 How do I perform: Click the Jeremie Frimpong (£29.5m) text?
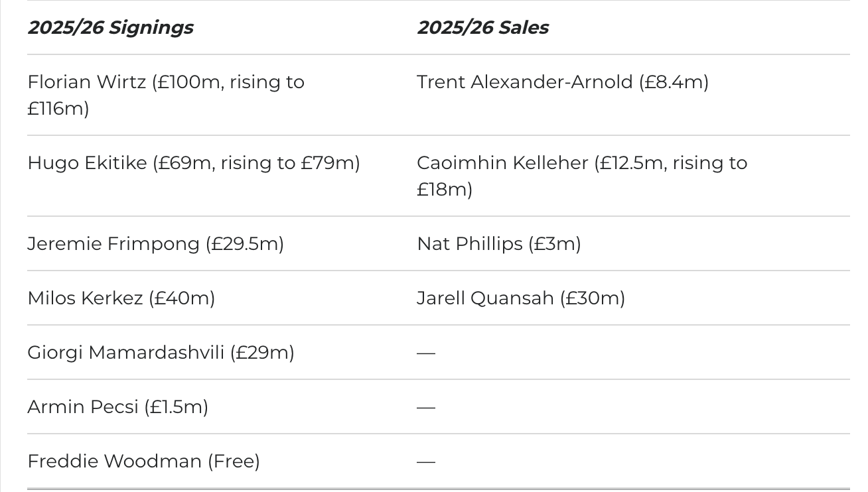click(x=155, y=244)
